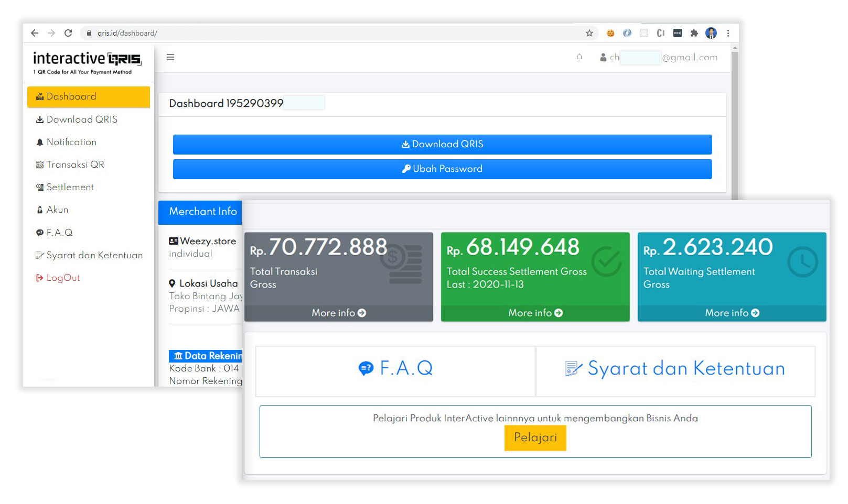Open the browser three-dot menu
The height and width of the screenshot is (504, 848).
728,33
